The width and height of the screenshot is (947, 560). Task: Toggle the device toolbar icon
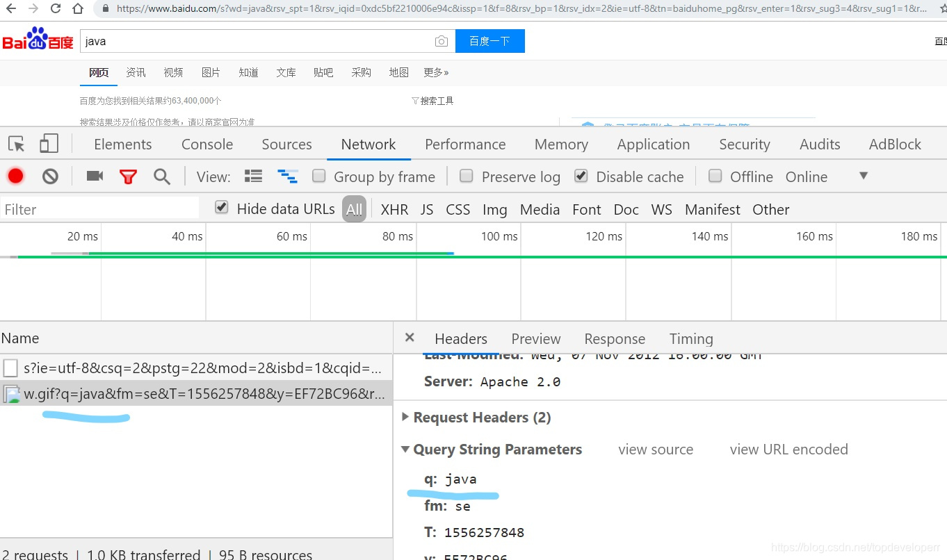tap(49, 144)
